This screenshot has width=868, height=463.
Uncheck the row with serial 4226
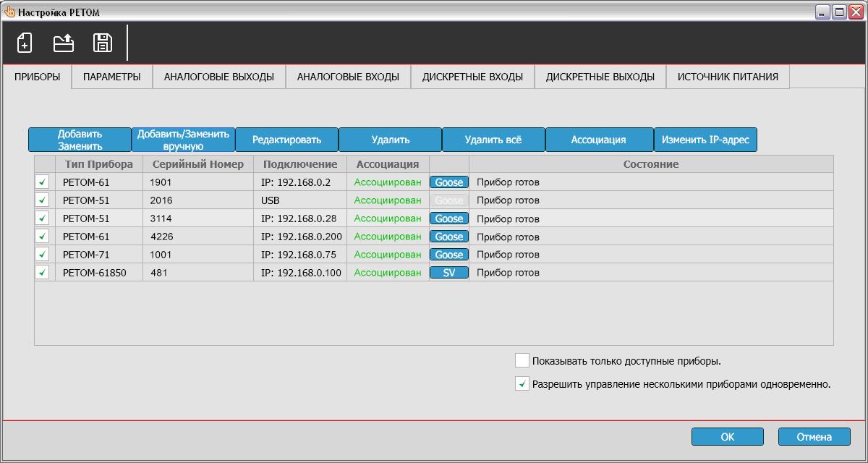pyautogui.click(x=43, y=237)
